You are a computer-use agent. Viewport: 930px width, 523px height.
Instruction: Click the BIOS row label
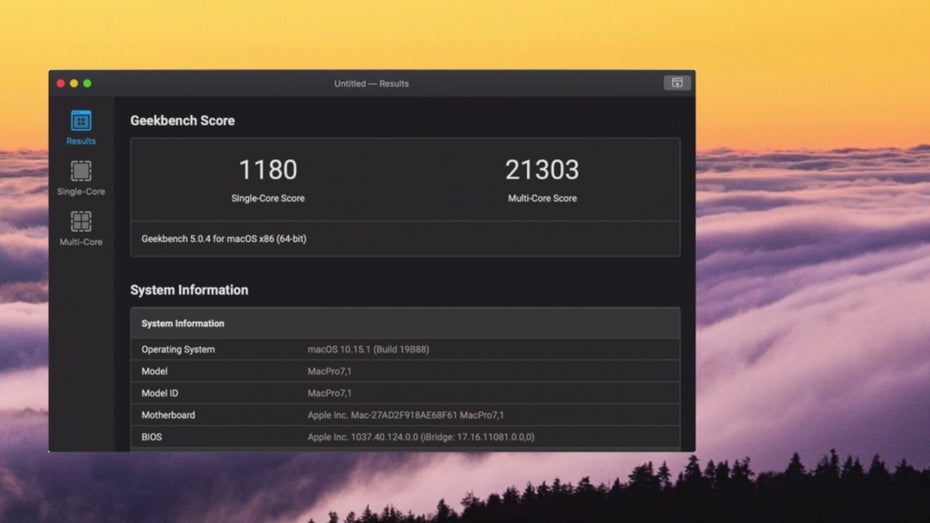point(151,437)
